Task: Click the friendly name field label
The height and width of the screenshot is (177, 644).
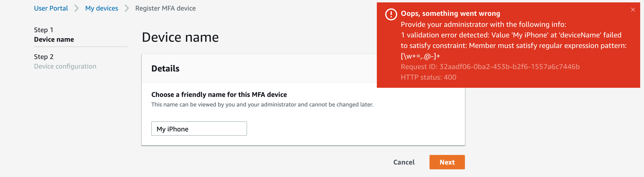Action: [x=219, y=95]
